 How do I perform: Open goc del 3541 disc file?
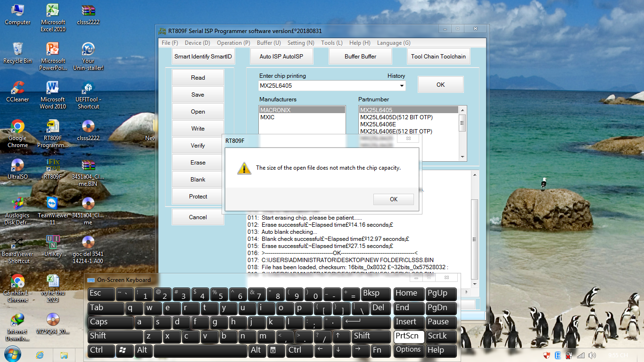pos(88,249)
